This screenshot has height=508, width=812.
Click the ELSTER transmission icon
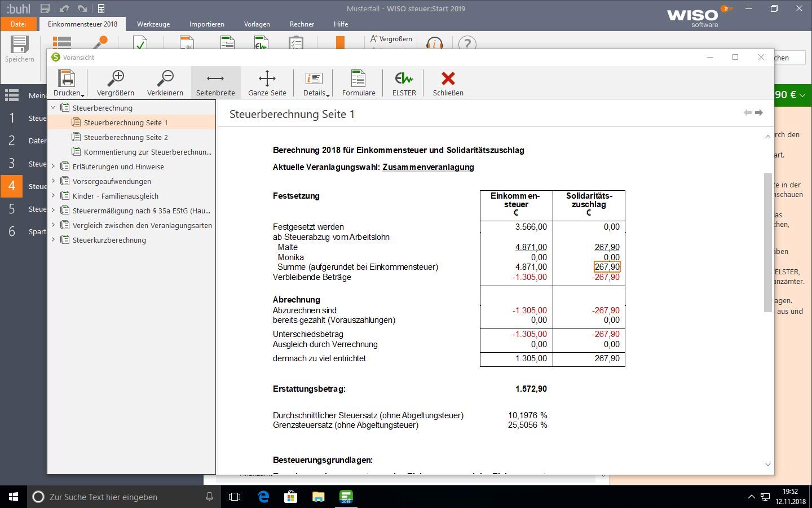coord(404,82)
